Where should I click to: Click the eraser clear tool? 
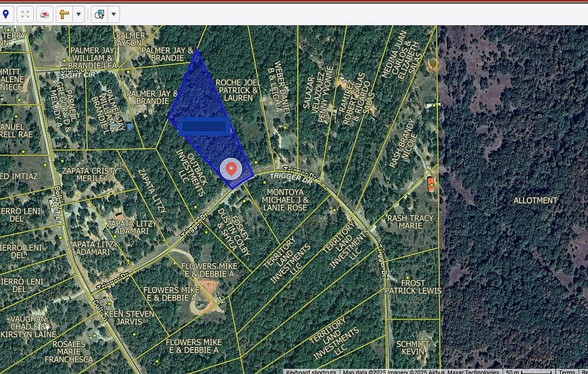click(x=45, y=15)
